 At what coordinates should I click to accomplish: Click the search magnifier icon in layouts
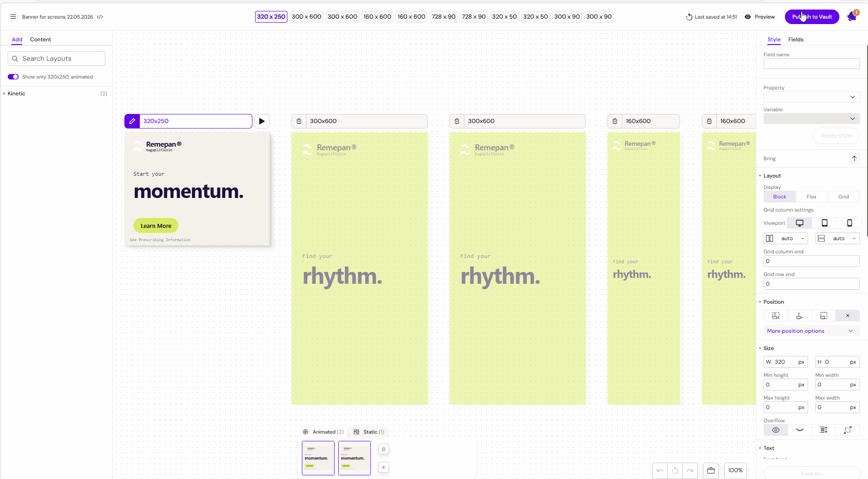tap(15, 59)
